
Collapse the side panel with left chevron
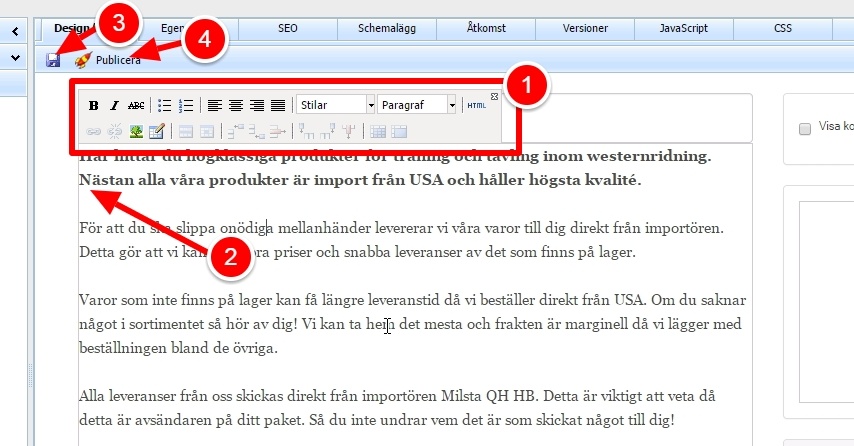[x=15, y=32]
